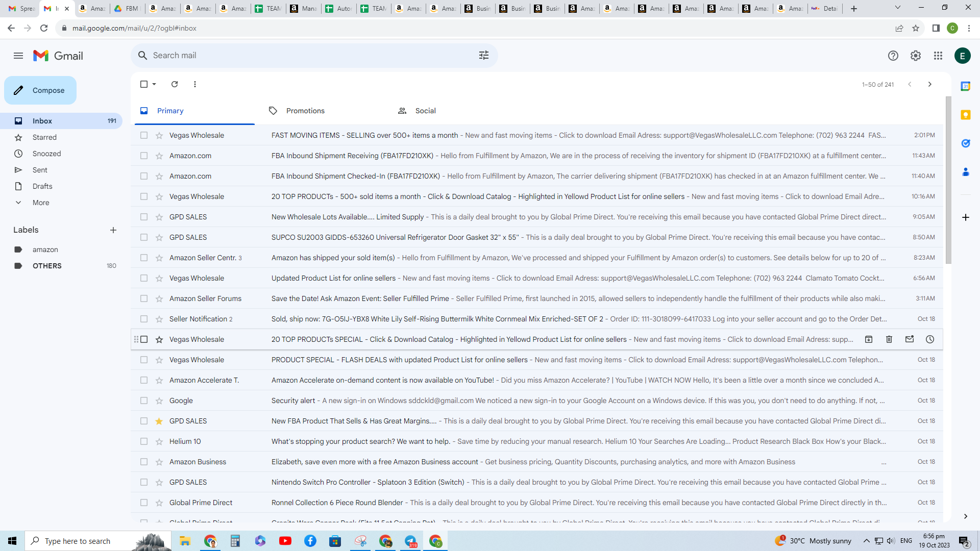Select the FBA Inbound Shipment Receiving email checkbox
Screen dimensions: 980x551
click(144, 156)
